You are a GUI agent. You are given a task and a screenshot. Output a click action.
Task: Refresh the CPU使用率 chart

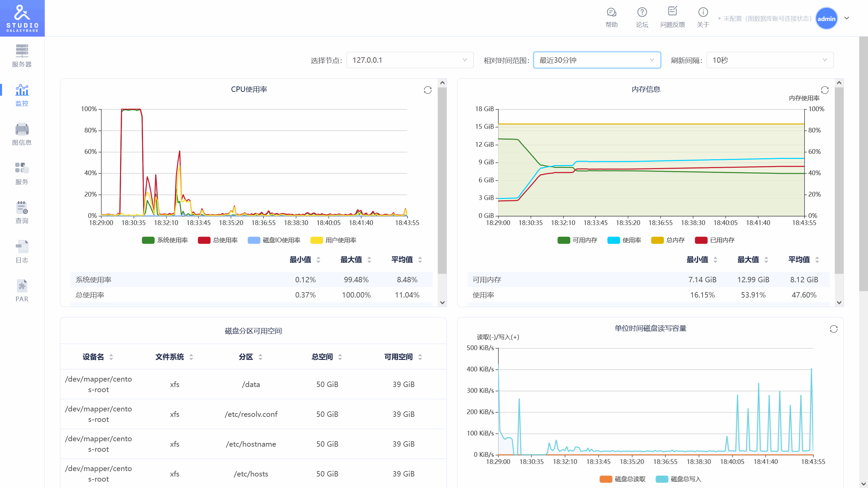coord(428,90)
